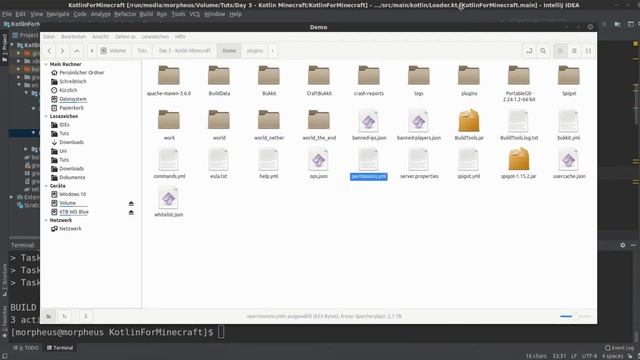
Task: Select spigot-1.15.2.jar package
Action: 519,163
